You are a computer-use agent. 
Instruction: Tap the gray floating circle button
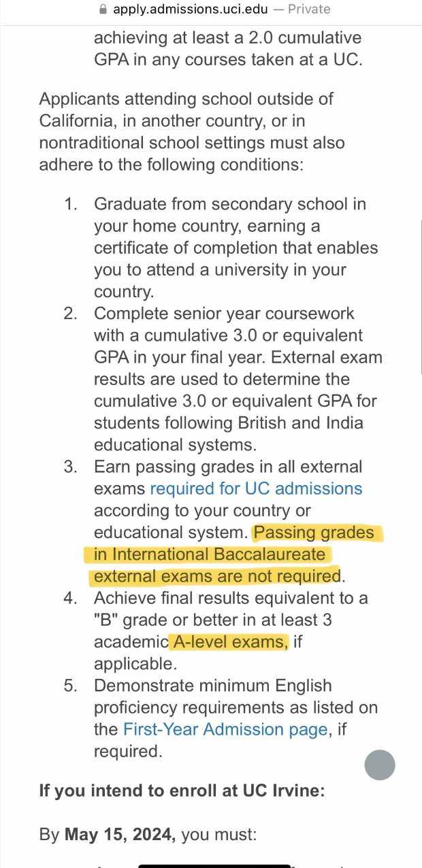pyautogui.click(x=380, y=765)
